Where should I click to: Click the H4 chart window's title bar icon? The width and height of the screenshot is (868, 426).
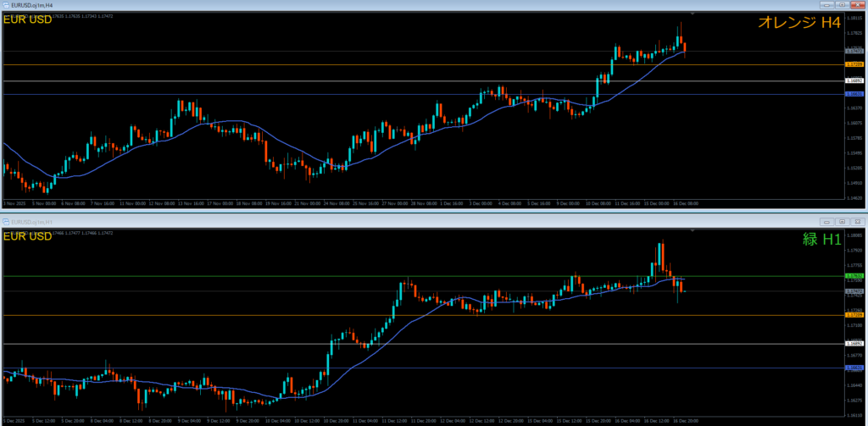tap(6, 5)
